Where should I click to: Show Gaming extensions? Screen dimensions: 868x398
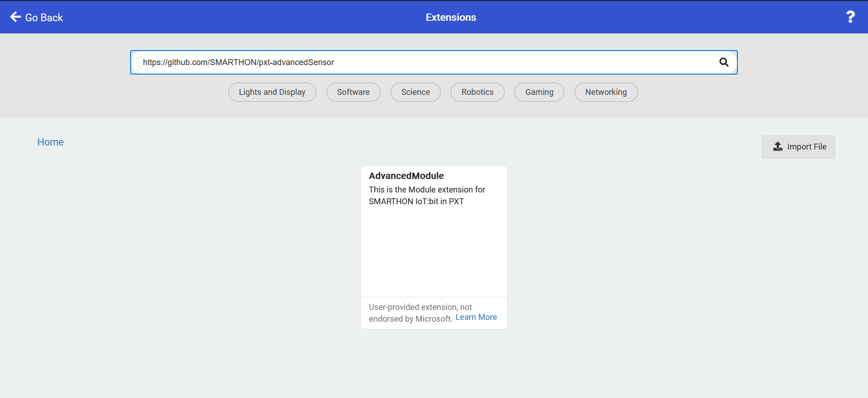(x=539, y=92)
